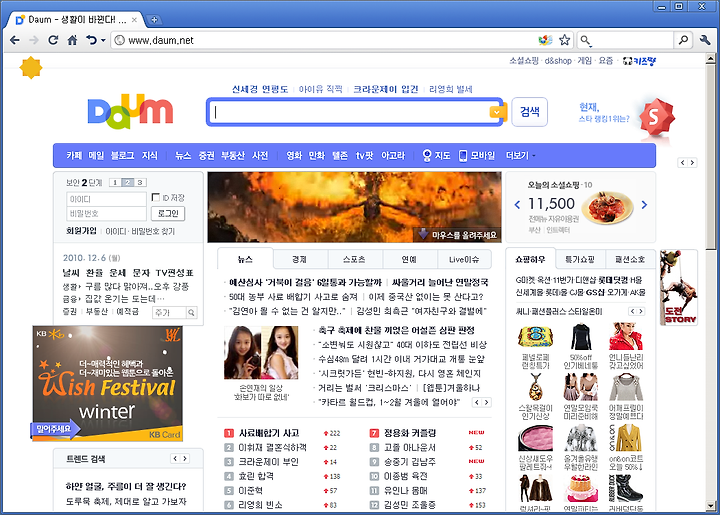Switch to the 특가쇼핑 tab
The image size is (720, 515).
click(579, 259)
